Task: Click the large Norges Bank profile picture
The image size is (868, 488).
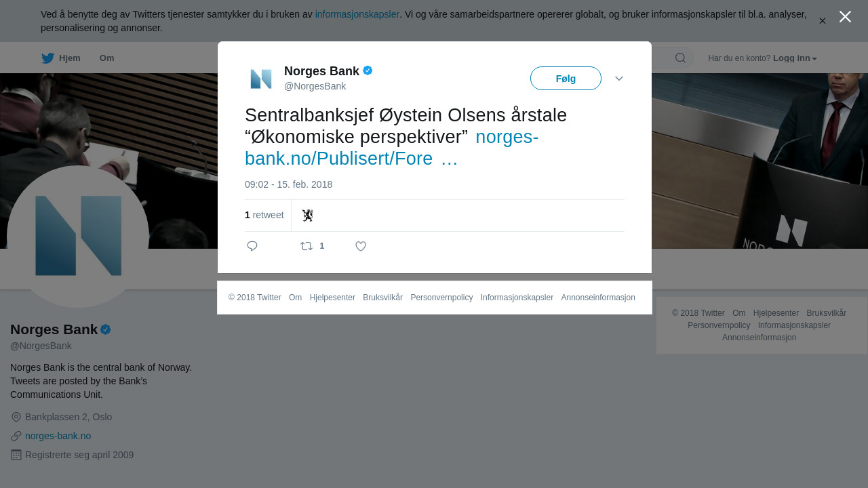Action: point(78,237)
